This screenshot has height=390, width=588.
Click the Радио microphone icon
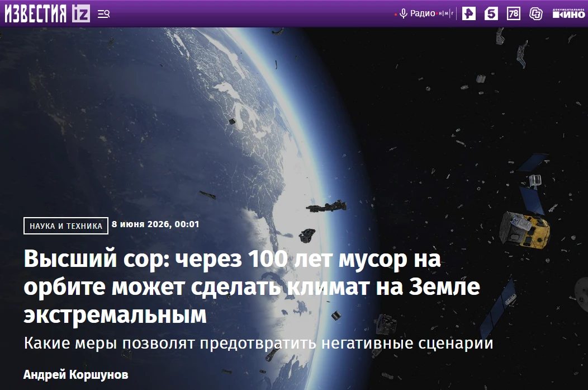point(404,14)
